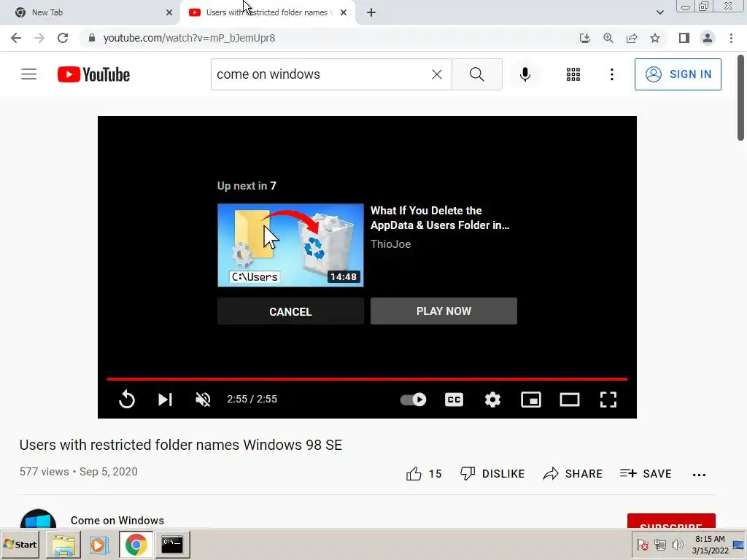The image size is (747, 560).
Task: Click the Chrome taskbar icon
Action: (136, 545)
